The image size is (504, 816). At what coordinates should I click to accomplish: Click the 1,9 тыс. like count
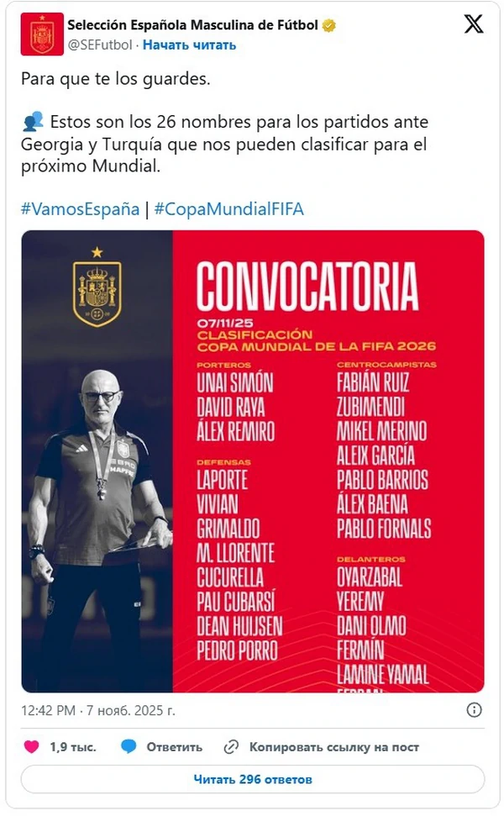(x=72, y=746)
